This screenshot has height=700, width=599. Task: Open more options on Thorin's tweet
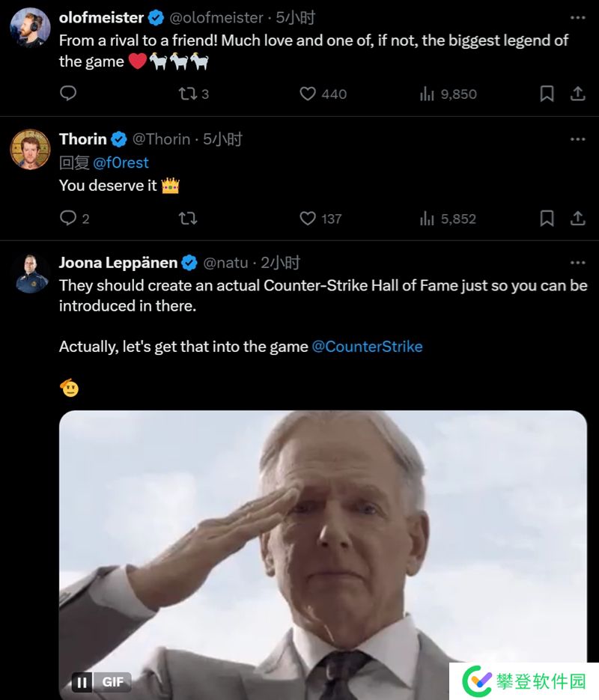tap(577, 139)
